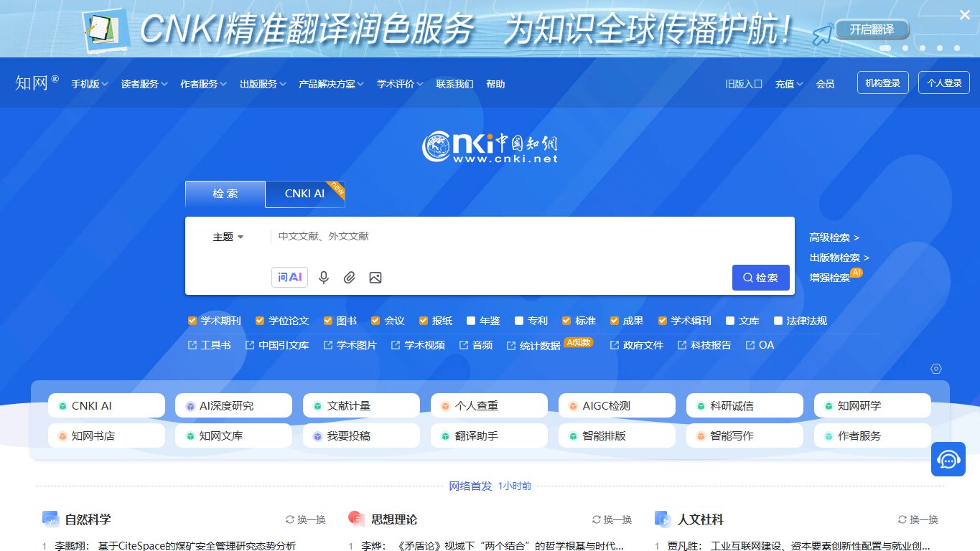
Task: Expand the 学术评价 menu
Action: (400, 84)
